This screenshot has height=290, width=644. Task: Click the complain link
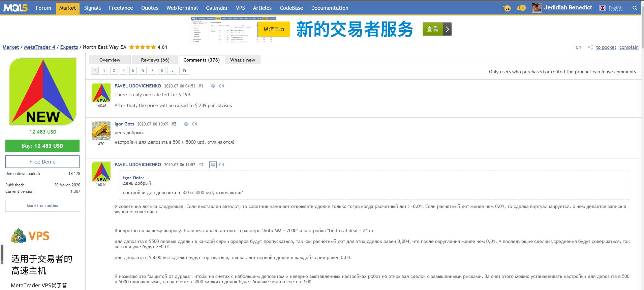[x=629, y=47]
